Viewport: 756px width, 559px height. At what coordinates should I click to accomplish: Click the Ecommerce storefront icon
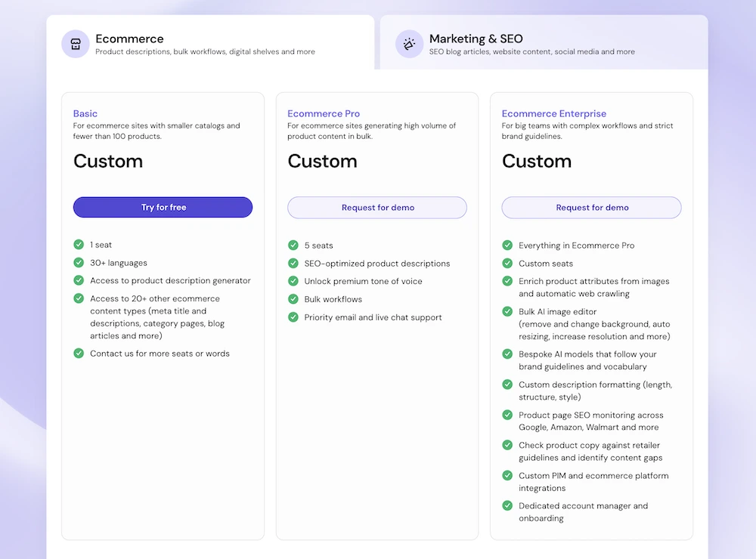tap(76, 44)
